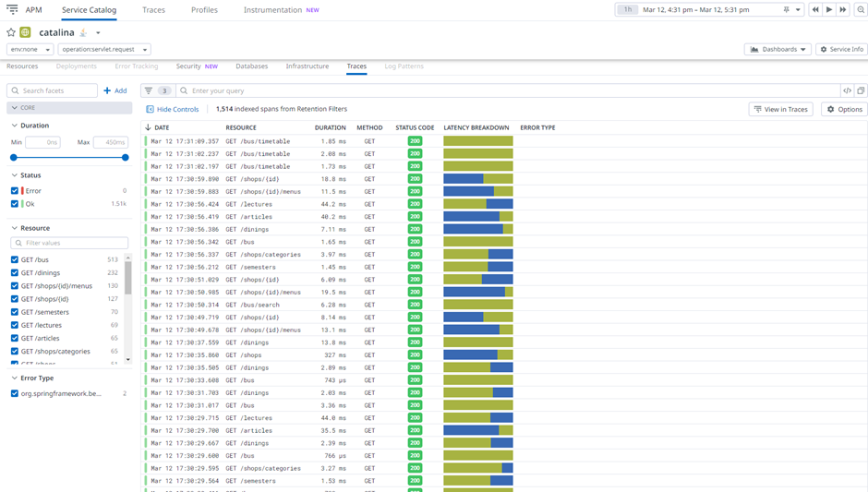This screenshot has height=492, width=868.
Task: Click the duration slider minimum handle
Action: 14,158
